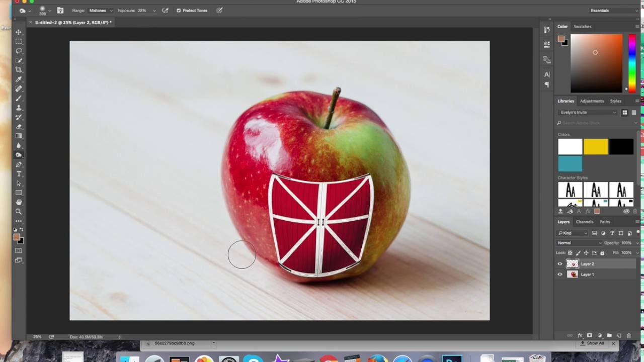
Task: Switch to the Channels tab
Action: (x=585, y=222)
